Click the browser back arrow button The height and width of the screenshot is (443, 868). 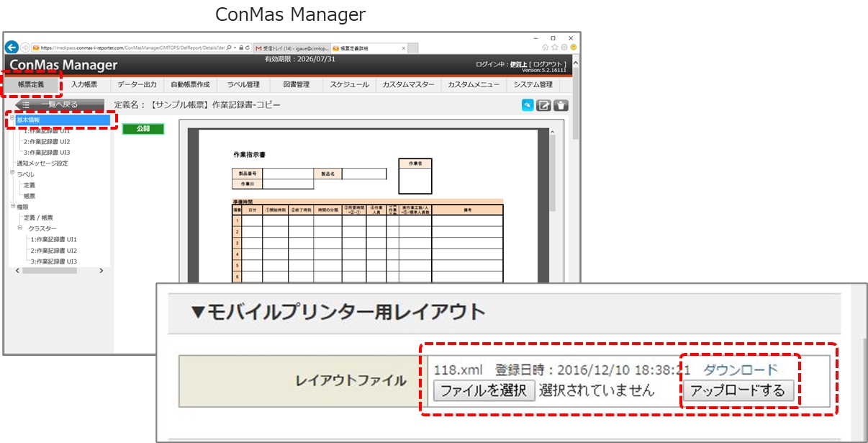point(12,48)
